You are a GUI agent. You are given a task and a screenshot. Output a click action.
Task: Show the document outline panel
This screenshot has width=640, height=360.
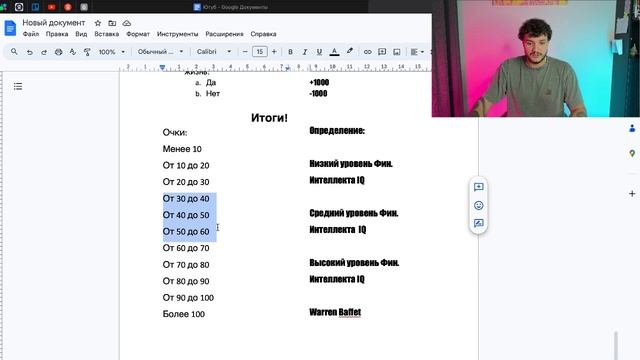click(x=18, y=86)
